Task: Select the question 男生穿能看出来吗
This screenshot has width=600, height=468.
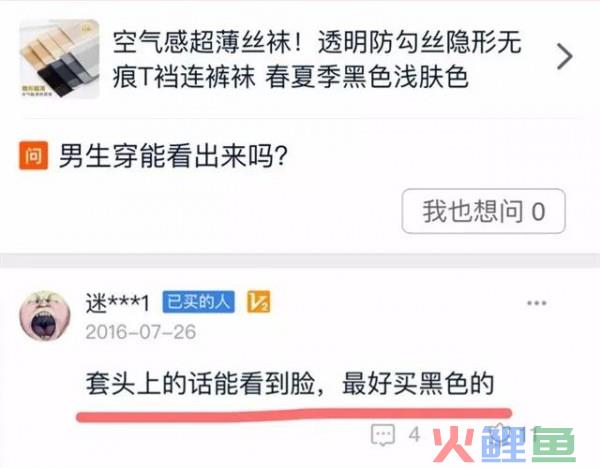Action: (x=173, y=156)
